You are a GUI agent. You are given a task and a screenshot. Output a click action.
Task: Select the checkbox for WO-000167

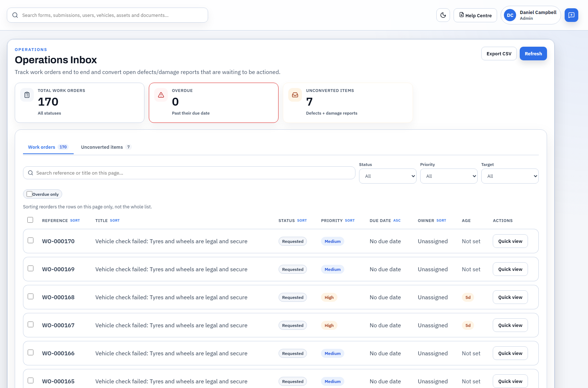[31, 324]
